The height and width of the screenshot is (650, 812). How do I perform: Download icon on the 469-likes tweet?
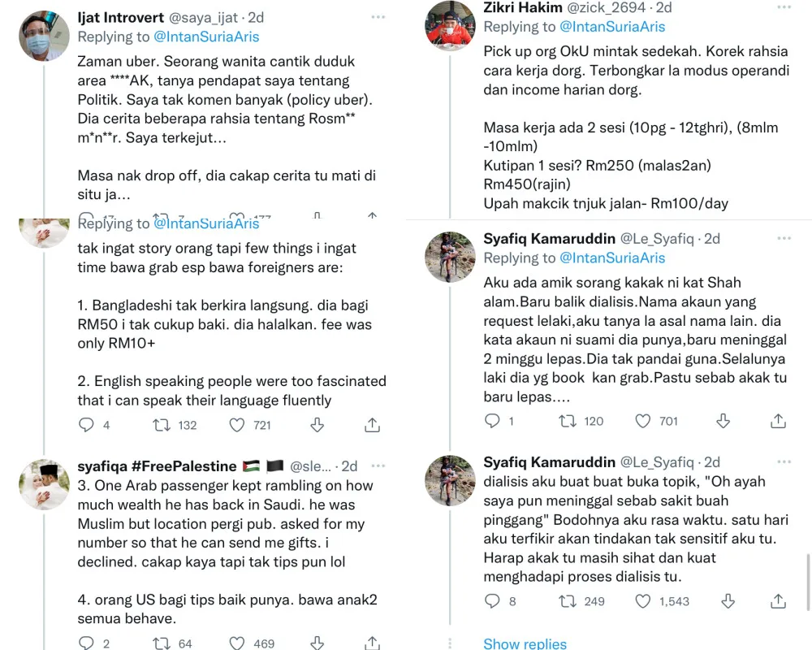click(x=317, y=643)
